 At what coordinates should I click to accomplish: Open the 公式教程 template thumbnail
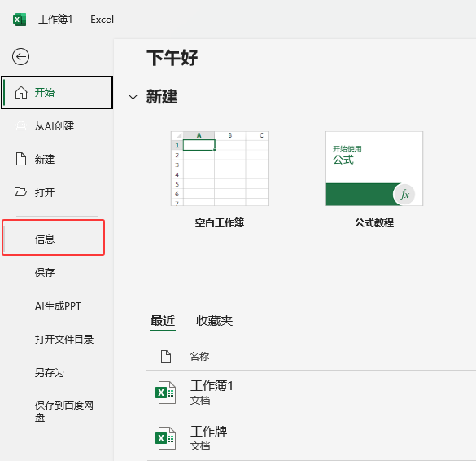tap(374, 169)
